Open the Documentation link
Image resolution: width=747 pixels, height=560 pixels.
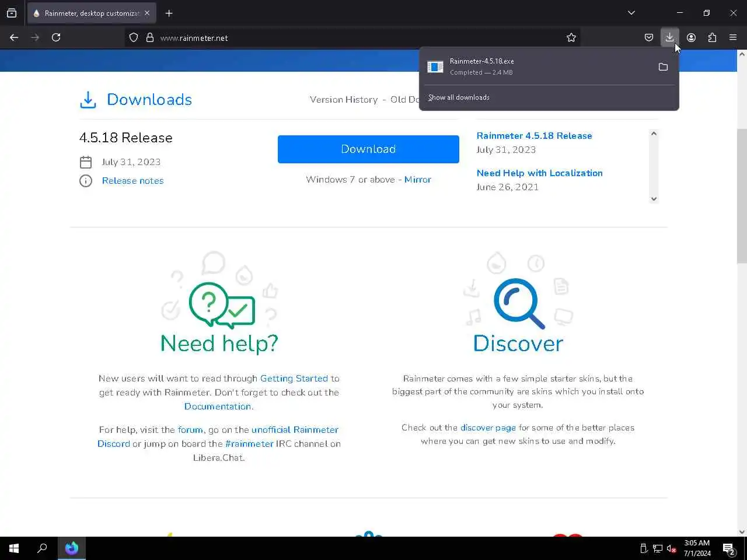(x=218, y=407)
